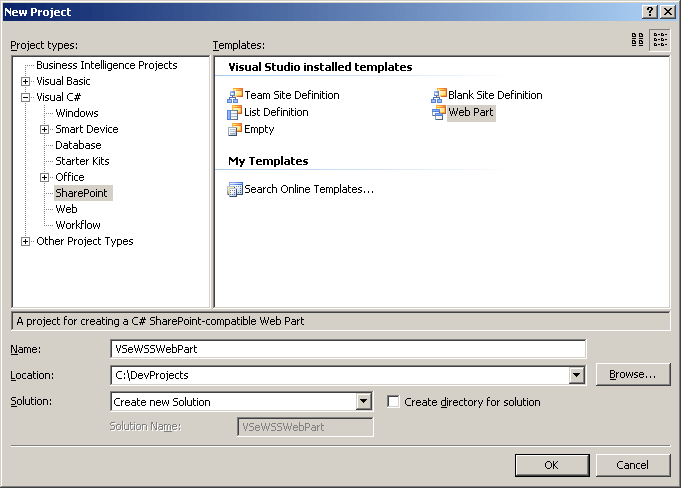Select Database project type
The image size is (681, 488).
[x=78, y=145]
